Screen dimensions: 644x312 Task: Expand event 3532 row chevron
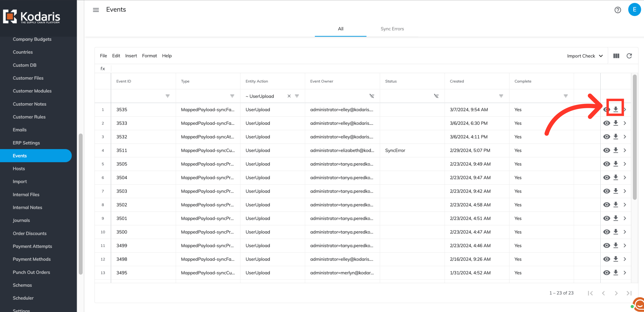tap(625, 137)
